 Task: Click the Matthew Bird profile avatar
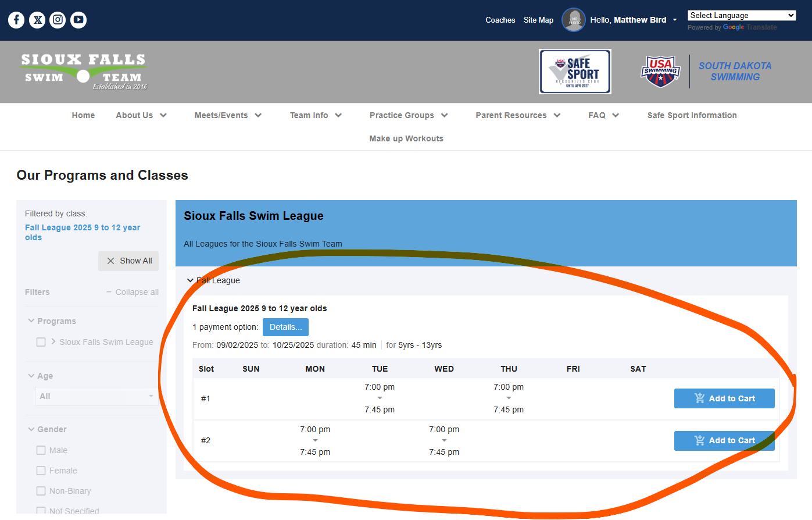coord(573,20)
